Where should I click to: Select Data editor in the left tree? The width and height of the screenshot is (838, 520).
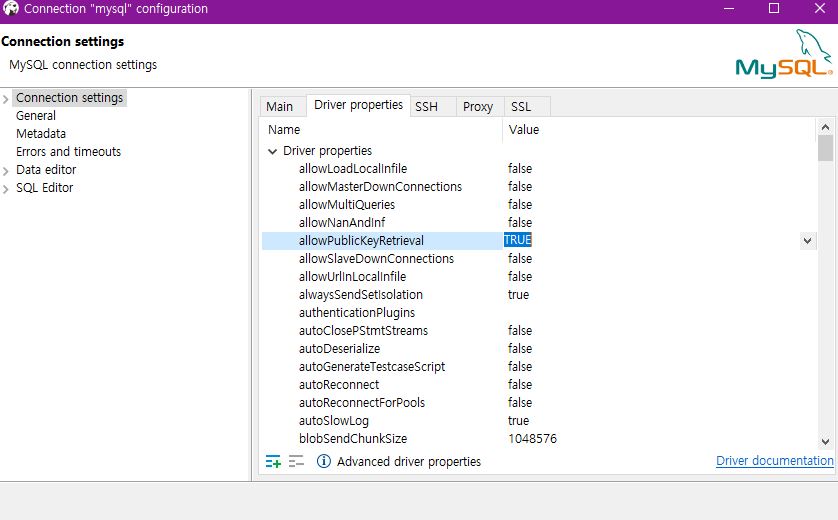click(x=46, y=170)
